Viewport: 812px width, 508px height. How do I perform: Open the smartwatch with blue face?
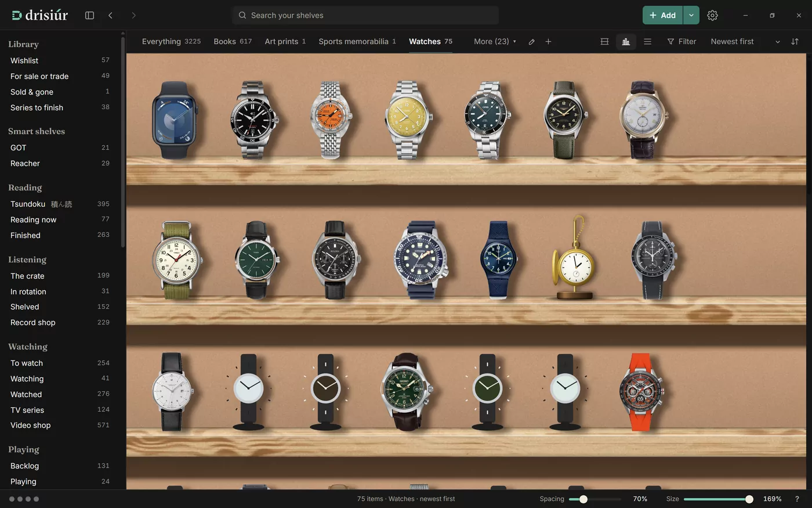[175, 120]
